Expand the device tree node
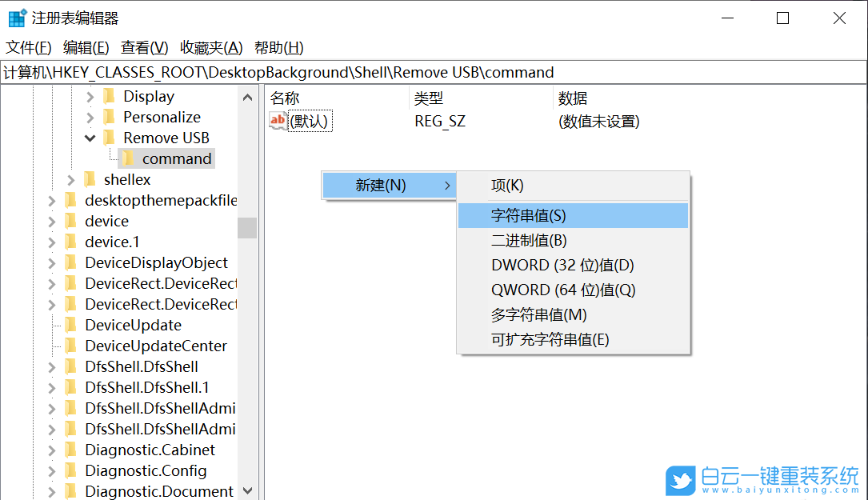 (50, 221)
